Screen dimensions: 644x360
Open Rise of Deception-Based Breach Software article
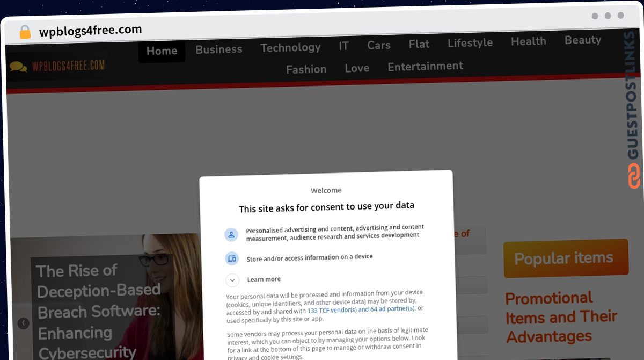[98, 311]
